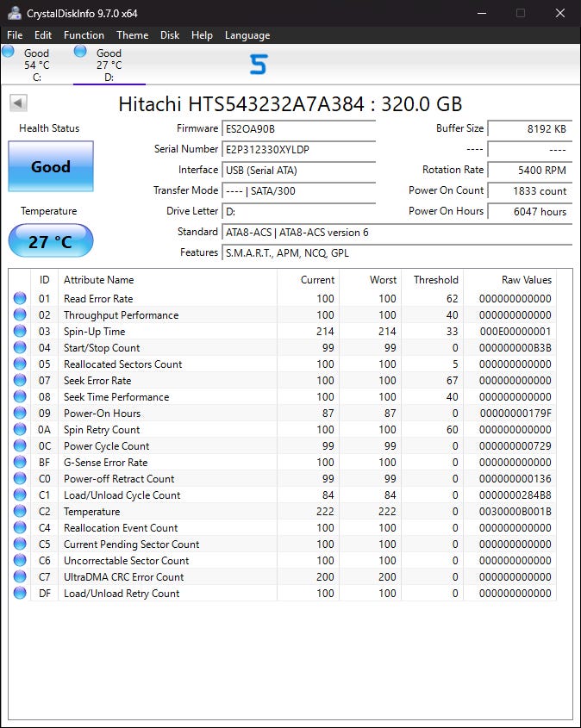Image resolution: width=581 pixels, height=728 pixels.
Task: Click the Features field S.M.A.R.T., APM, NCQ, GPL
Action: coord(397,253)
